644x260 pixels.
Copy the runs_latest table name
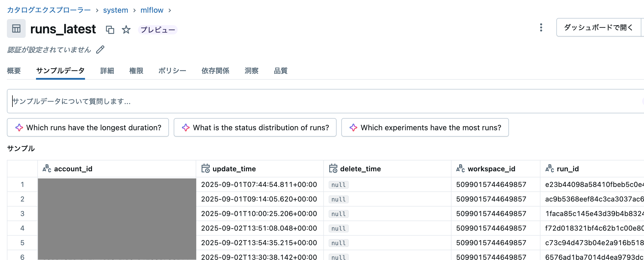coord(110,30)
